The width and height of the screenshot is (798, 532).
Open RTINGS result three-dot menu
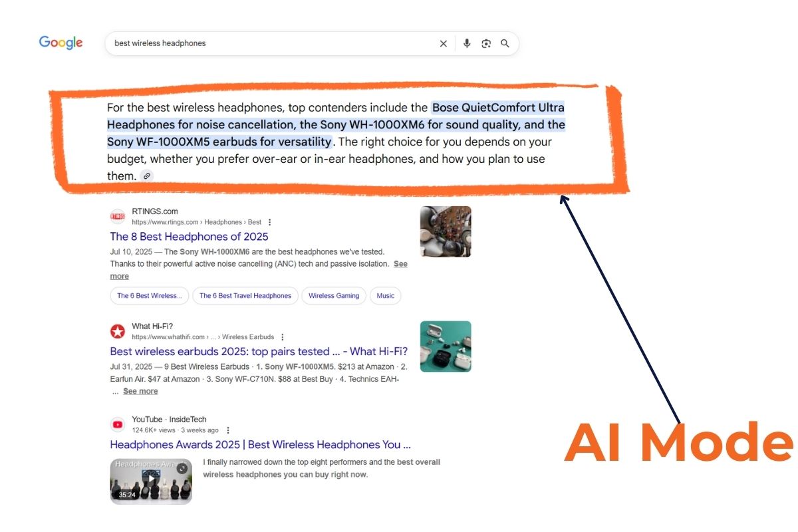point(269,222)
